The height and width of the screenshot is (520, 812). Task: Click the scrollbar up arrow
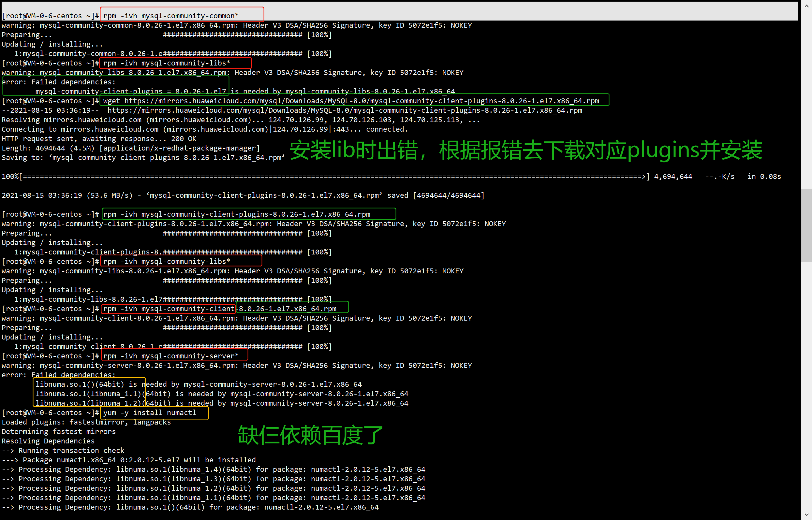pos(806,6)
